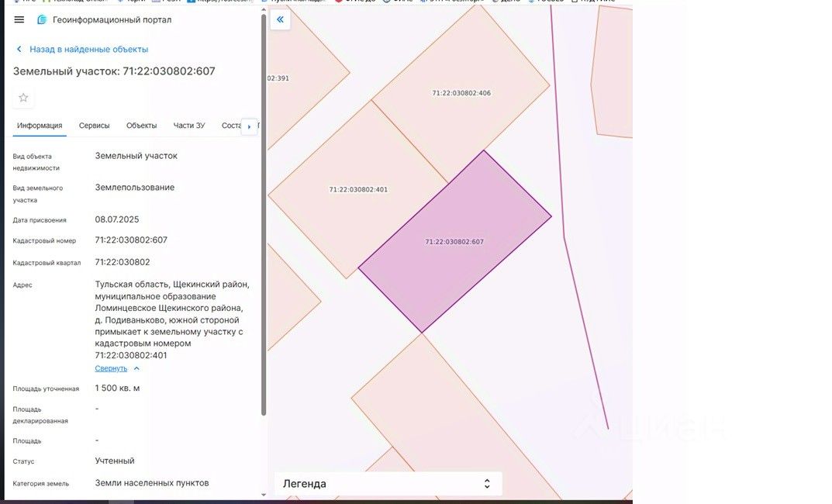
Task: Select the Части ЗУ tab
Action: tap(189, 126)
